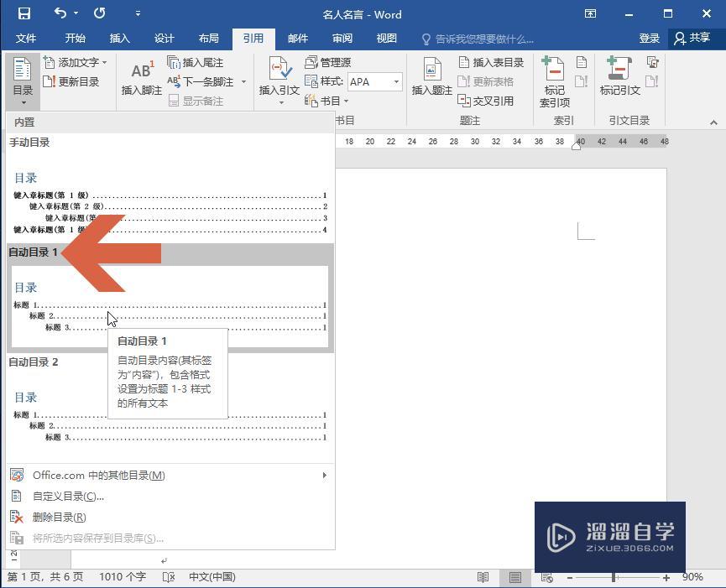Click 插入表目录 button
This screenshot has width=726, height=588.
point(491,62)
